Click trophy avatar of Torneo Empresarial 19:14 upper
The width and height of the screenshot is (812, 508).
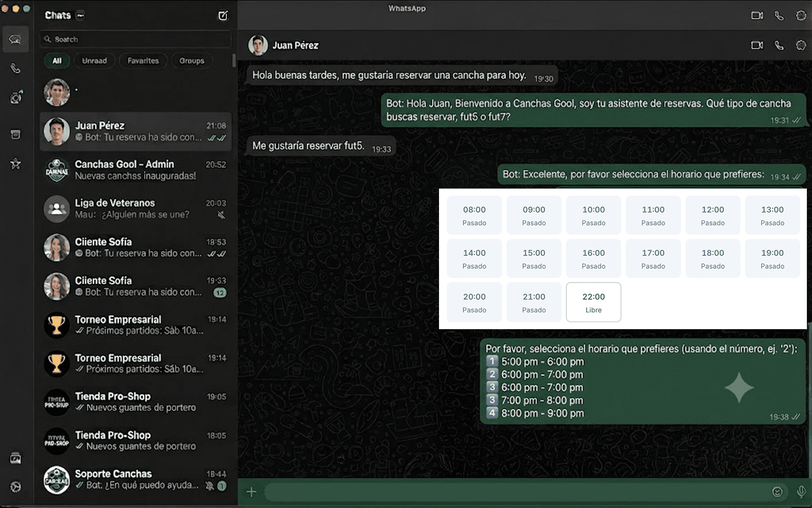[57, 325]
